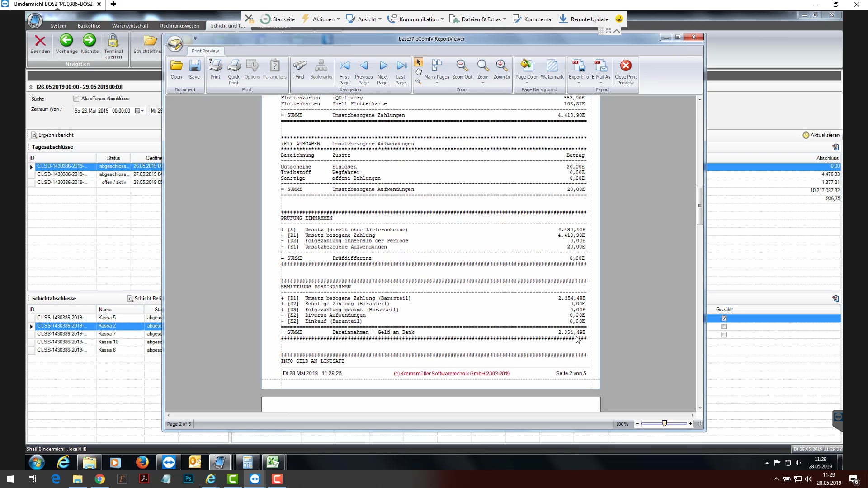Open the Ergebnisbericht report link
The height and width of the screenshot is (488, 868).
click(52, 135)
